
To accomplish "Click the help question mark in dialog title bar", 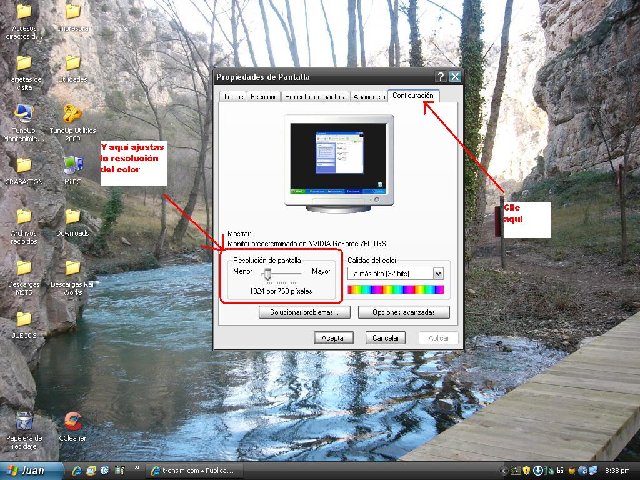I will tap(441, 77).
